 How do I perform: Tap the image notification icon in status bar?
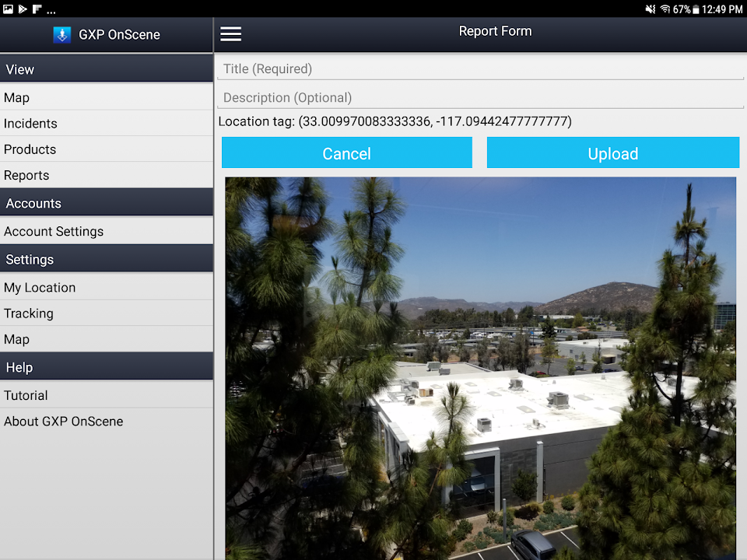[x=9, y=9]
